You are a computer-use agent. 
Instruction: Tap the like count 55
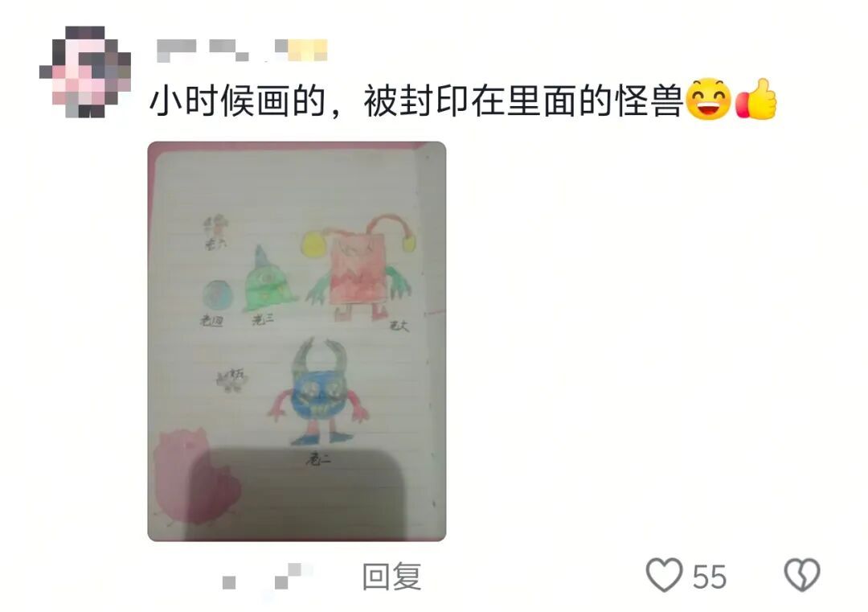709,577
